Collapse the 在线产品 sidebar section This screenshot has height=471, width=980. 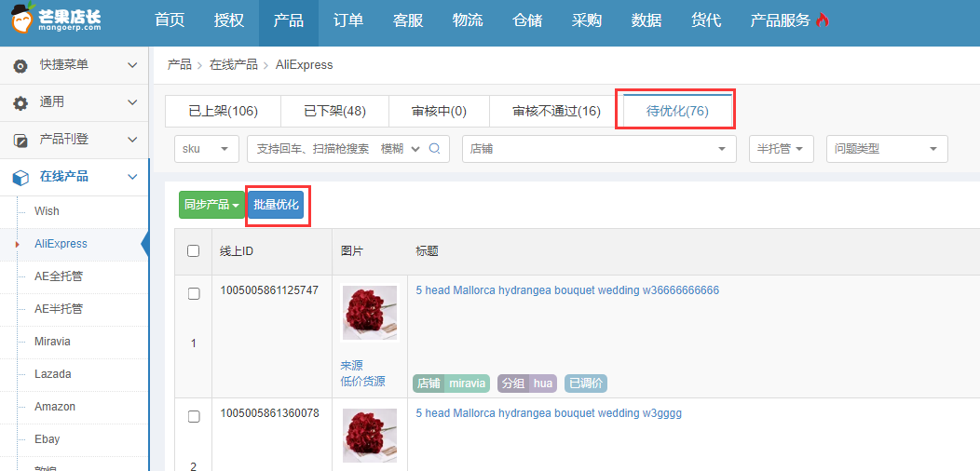click(x=132, y=178)
